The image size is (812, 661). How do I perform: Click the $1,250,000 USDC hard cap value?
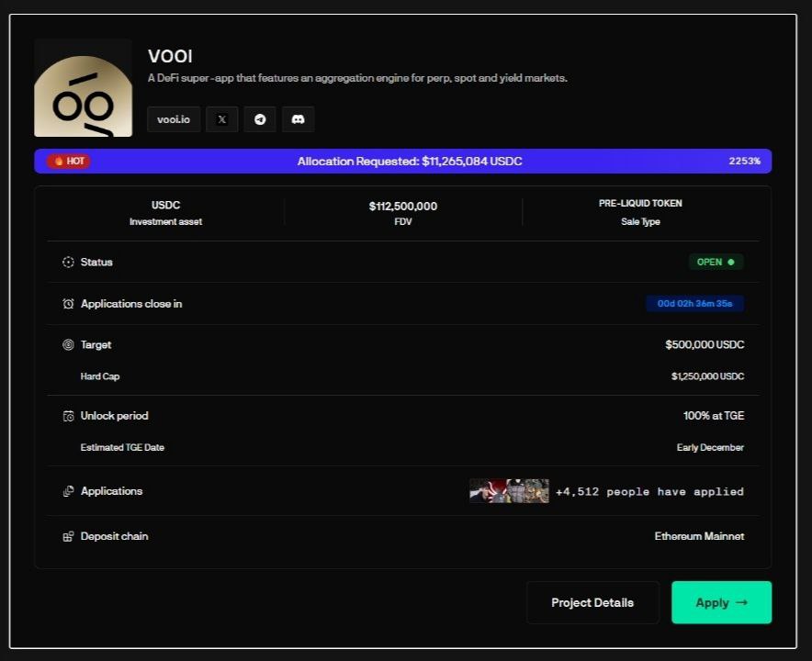point(707,376)
